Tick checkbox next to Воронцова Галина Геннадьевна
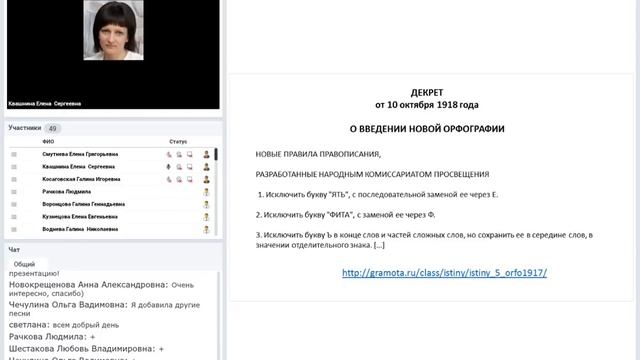This screenshot has width=640, height=360. (14, 204)
